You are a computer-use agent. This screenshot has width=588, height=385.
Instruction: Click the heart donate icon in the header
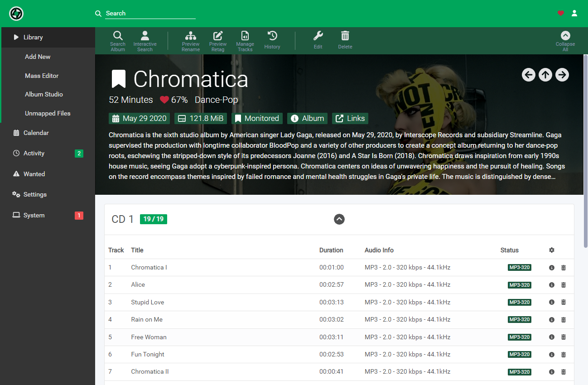tap(561, 13)
